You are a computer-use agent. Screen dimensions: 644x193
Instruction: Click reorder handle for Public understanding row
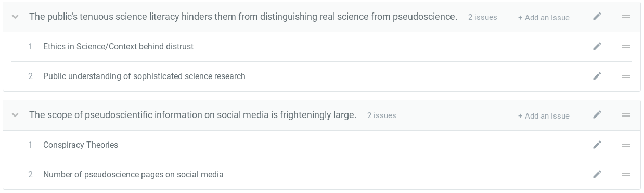pyautogui.click(x=626, y=76)
